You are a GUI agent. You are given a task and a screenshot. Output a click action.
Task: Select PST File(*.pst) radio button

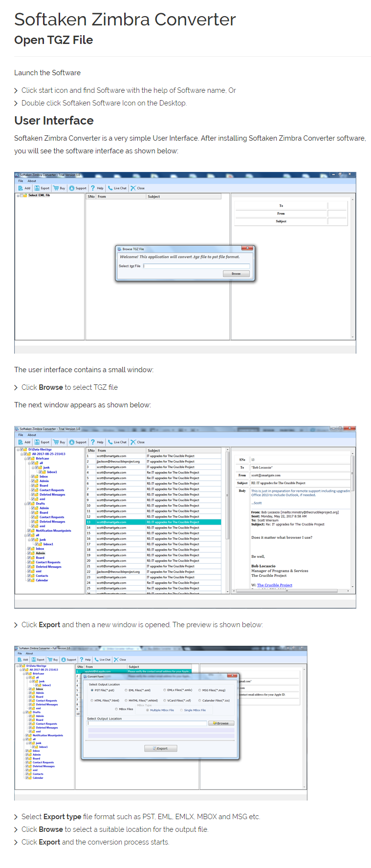(x=92, y=690)
